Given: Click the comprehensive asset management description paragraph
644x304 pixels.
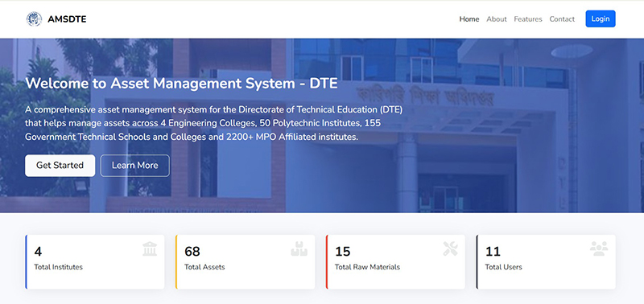Looking at the screenshot, I should (214, 124).
